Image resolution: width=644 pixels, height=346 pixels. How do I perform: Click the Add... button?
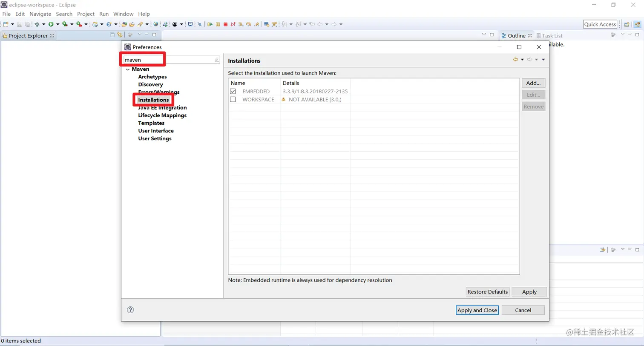click(x=533, y=83)
